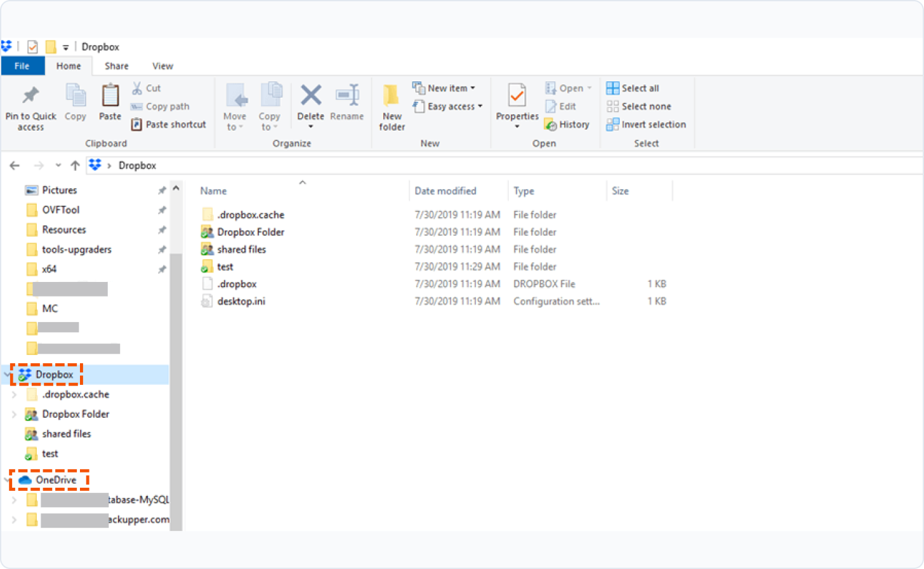Expand Dropbox Folder tree node
Image resolution: width=924 pixels, height=569 pixels.
pos(14,414)
